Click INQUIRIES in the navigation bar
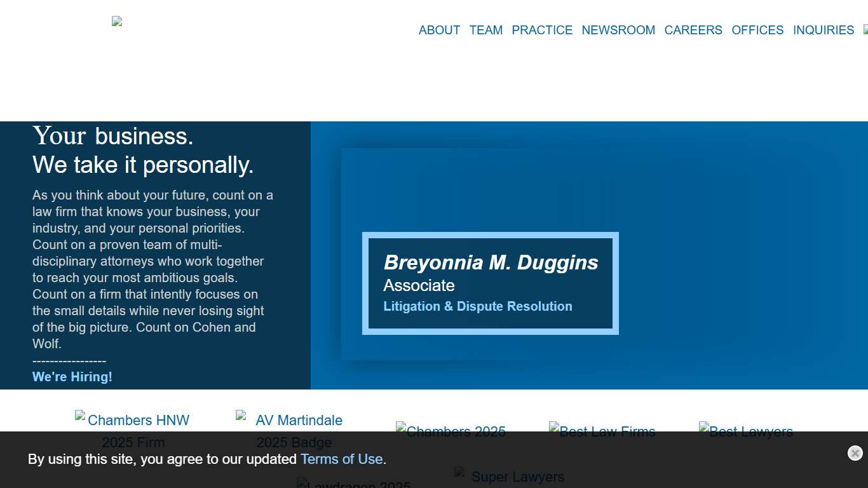This screenshot has width=868, height=488. pyautogui.click(x=823, y=30)
